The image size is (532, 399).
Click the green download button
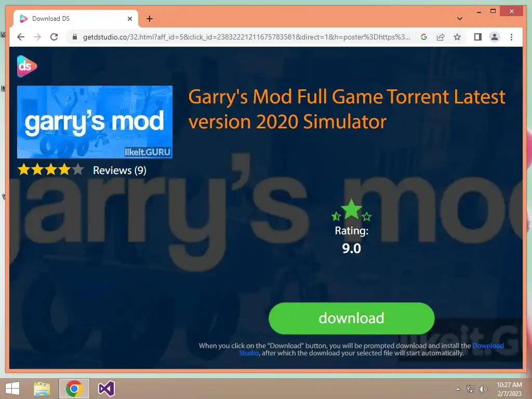352,318
